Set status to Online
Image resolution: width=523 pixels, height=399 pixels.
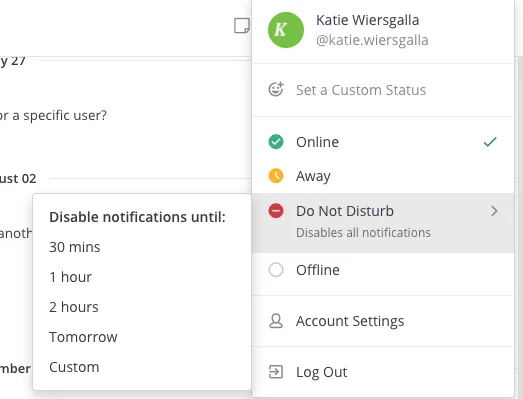point(383,142)
